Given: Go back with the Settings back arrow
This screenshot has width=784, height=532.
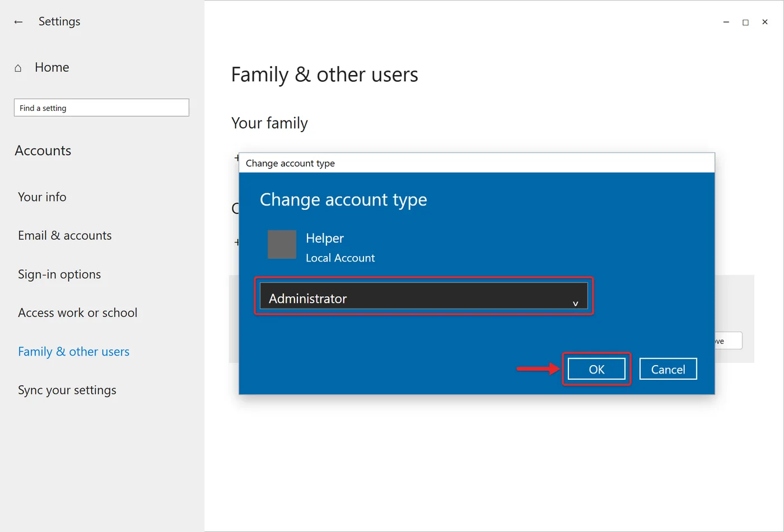Looking at the screenshot, I should coord(18,22).
